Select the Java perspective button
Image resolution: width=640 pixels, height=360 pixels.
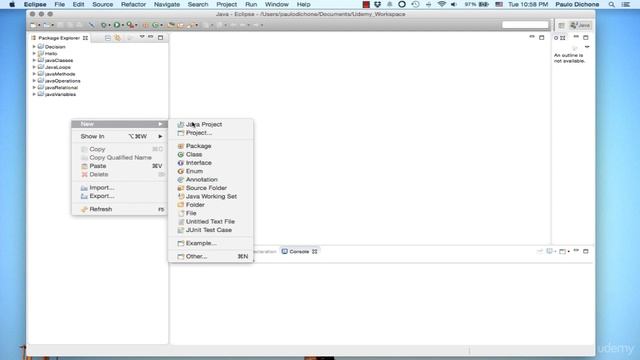(580, 25)
